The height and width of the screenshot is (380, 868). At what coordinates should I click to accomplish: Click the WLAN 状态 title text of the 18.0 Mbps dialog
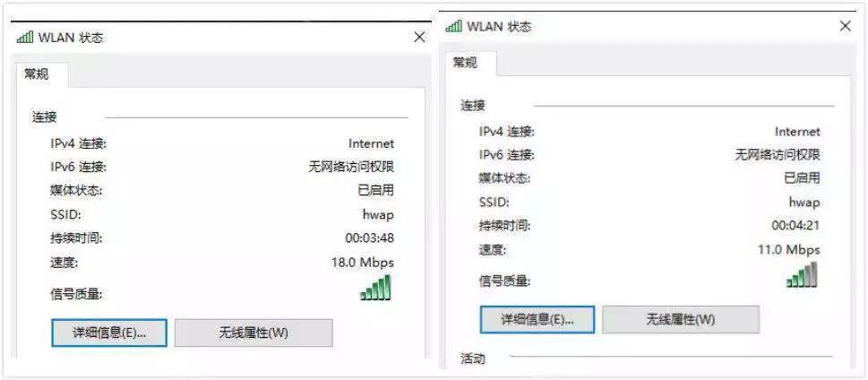70,38
